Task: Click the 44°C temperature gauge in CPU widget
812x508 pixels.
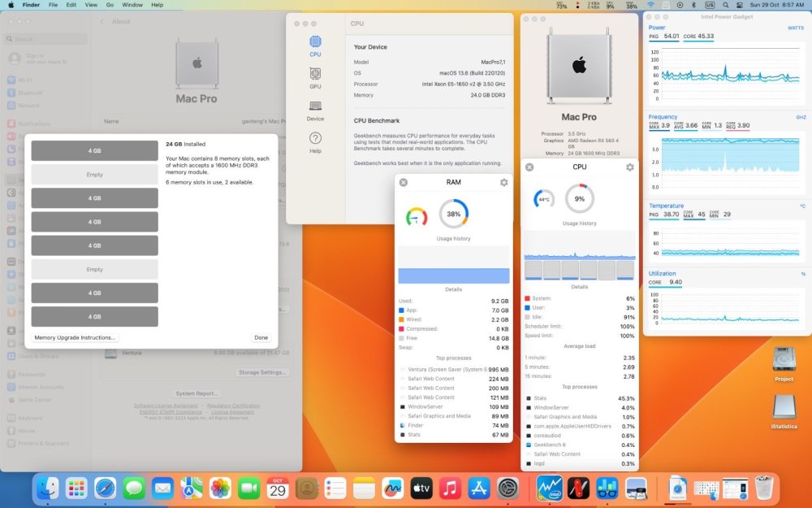Action: click(x=544, y=199)
